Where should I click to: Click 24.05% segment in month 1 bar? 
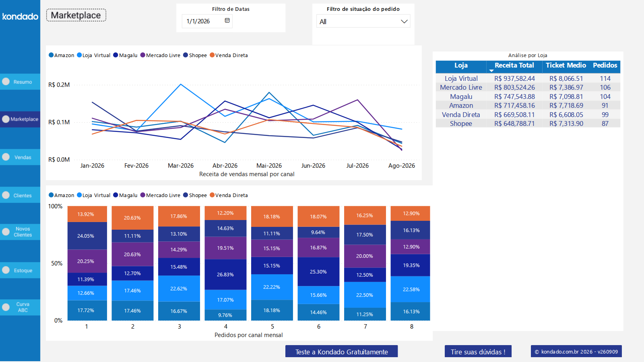(87, 236)
